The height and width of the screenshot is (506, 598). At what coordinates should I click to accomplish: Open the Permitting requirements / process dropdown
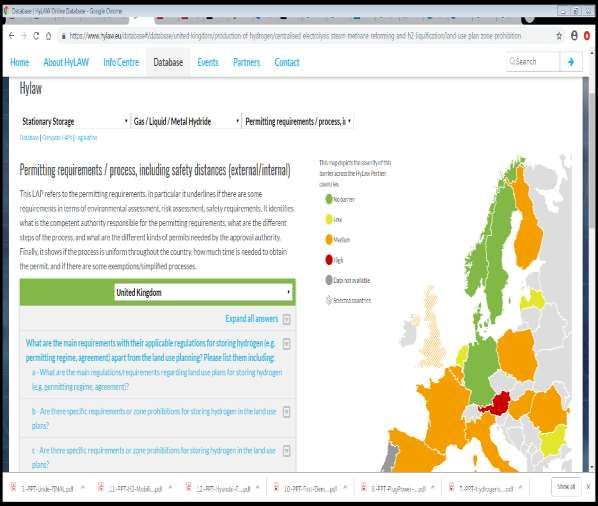(298, 122)
